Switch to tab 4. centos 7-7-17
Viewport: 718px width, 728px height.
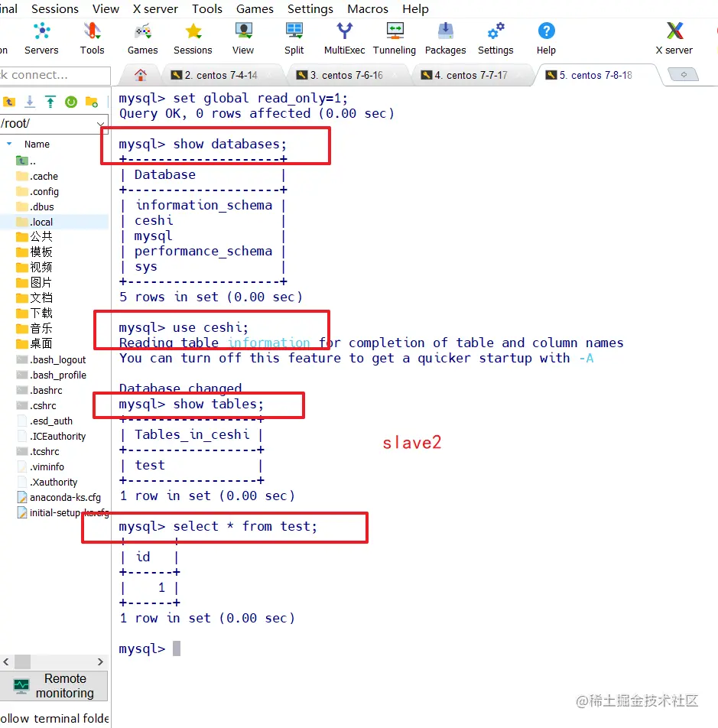(x=470, y=75)
